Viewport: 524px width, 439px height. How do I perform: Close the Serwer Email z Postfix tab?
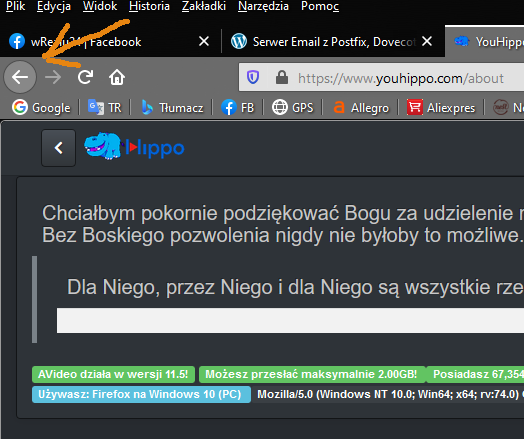click(x=427, y=41)
